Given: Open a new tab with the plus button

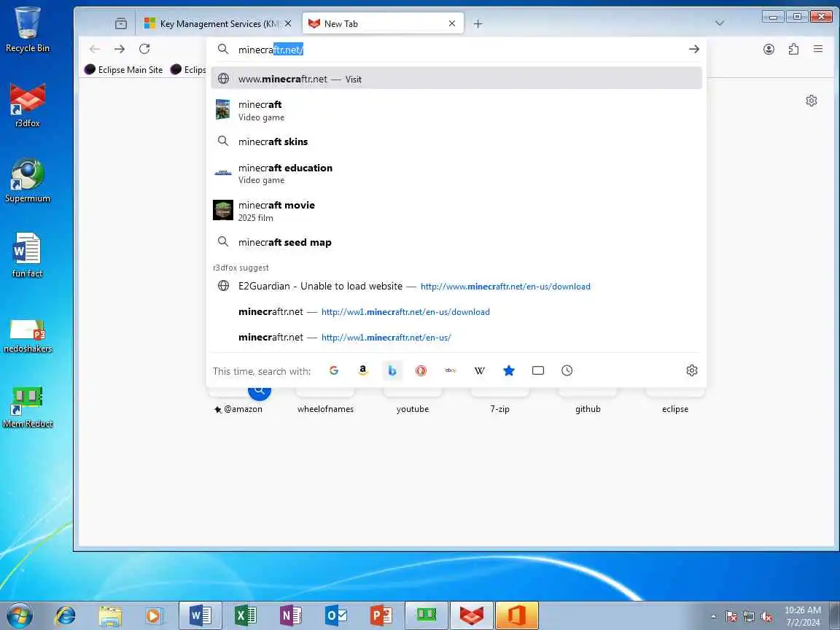Looking at the screenshot, I should (x=478, y=23).
